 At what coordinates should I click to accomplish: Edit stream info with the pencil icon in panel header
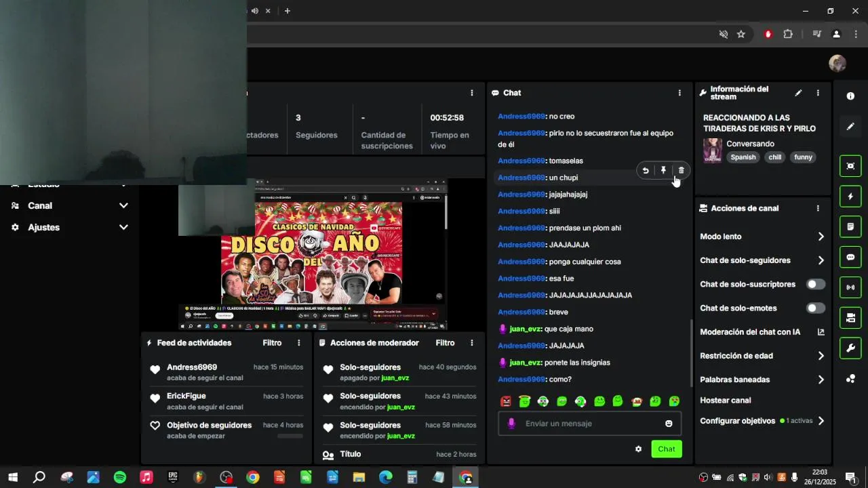pos(798,93)
